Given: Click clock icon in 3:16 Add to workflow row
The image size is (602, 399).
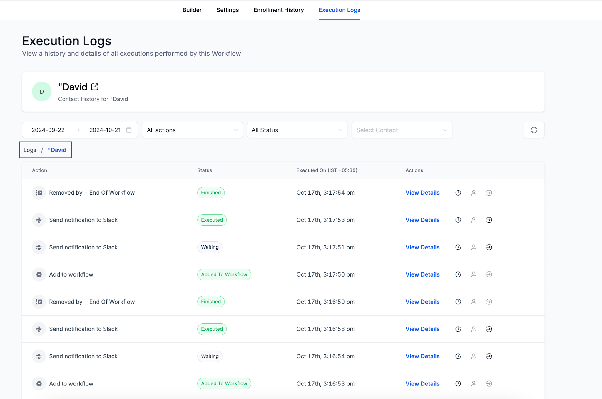Looking at the screenshot, I should 458,384.
